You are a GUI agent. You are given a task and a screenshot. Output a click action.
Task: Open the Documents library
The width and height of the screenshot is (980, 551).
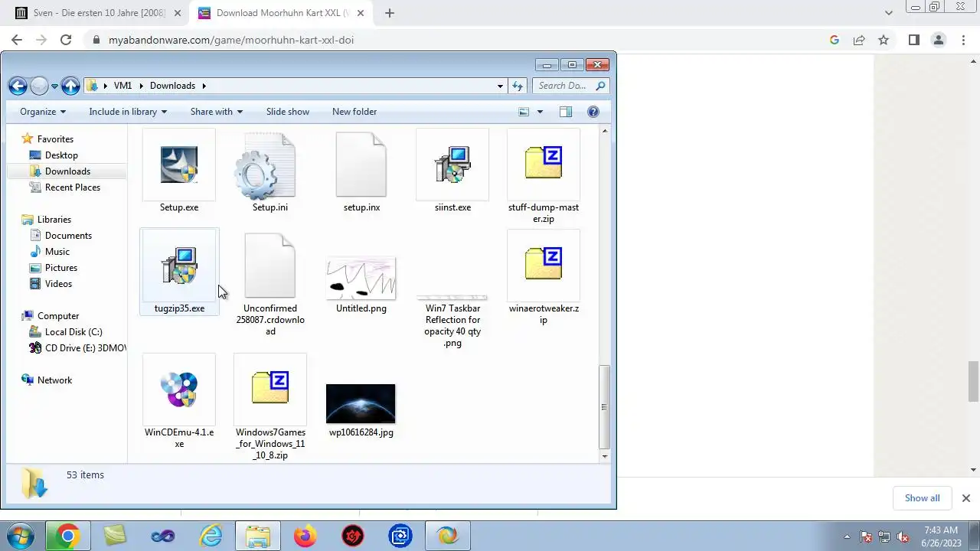pyautogui.click(x=68, y=236)
